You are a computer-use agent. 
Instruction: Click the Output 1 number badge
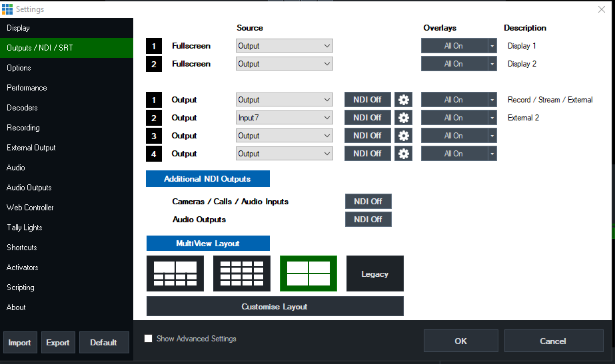tap(154, 100)
